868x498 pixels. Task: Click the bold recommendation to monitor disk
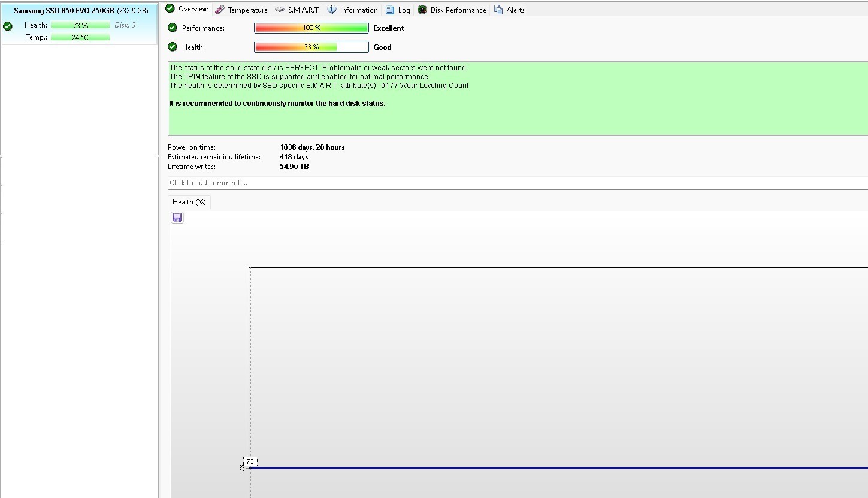(x=277, y=104)
